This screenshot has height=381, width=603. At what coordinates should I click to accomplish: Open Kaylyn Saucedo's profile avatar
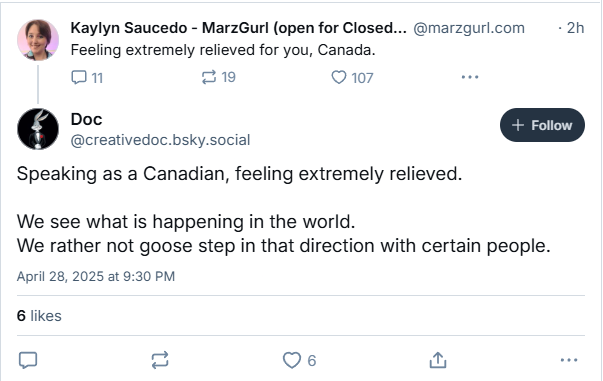pos(38,40)
